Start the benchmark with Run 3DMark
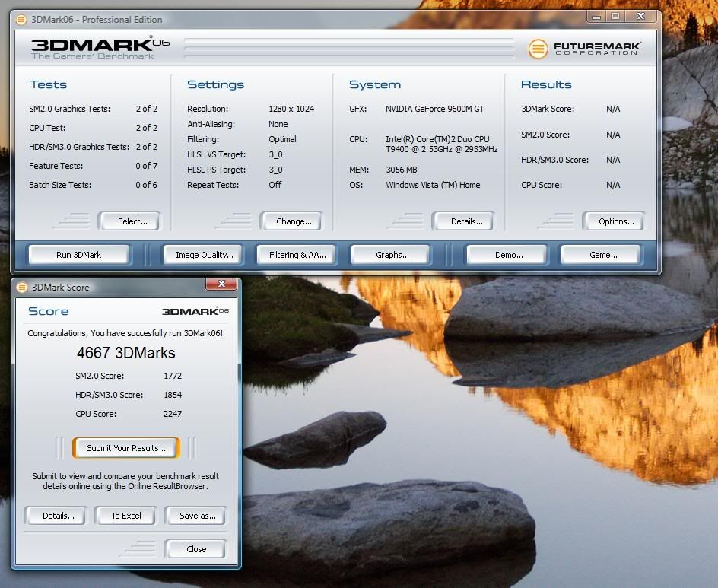 click(x=79, y=255)
